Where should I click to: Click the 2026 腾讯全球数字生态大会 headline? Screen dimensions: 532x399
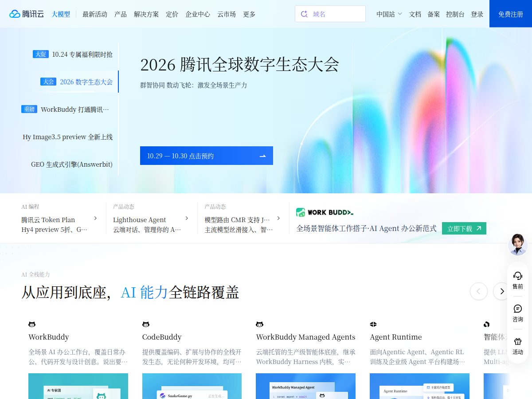click(x=239, y=65)
